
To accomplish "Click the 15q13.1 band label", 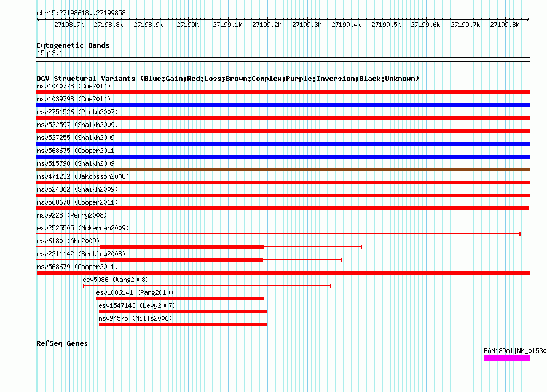I will pos(50,53).
